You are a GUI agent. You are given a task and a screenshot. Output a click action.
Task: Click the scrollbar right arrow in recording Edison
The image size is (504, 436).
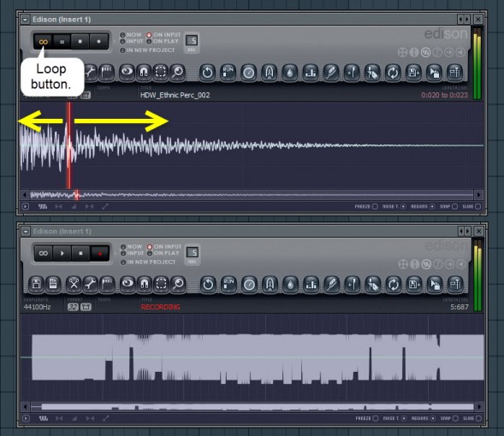[479, 407]
